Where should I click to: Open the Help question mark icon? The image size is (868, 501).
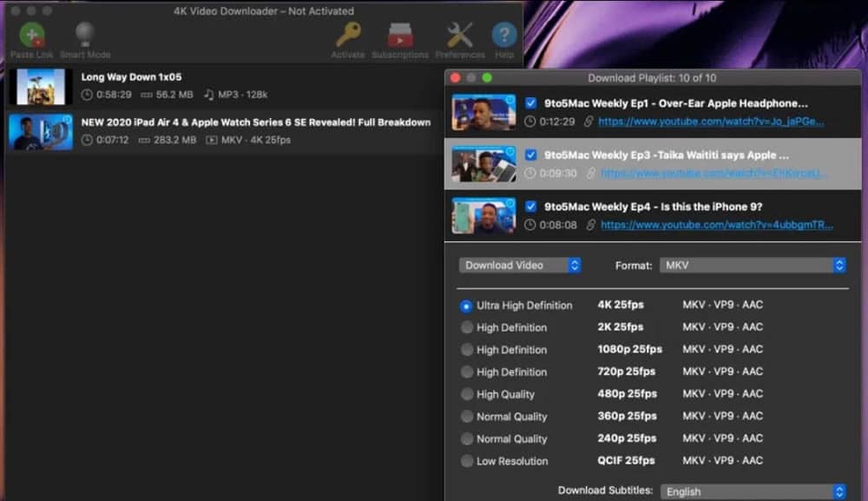pyautogui.click(x=503, y=35)
